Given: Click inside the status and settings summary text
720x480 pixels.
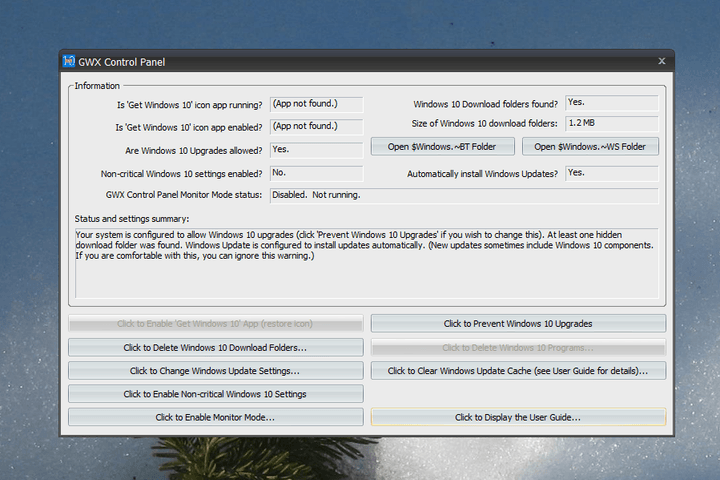Looking at the screenshot, I should click(367, 263).
